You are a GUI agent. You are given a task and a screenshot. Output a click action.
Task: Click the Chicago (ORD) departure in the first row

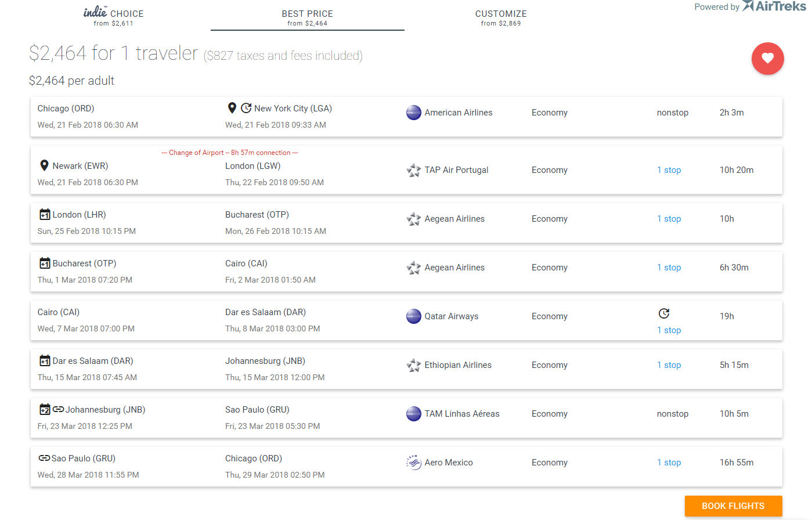[66, 109]
